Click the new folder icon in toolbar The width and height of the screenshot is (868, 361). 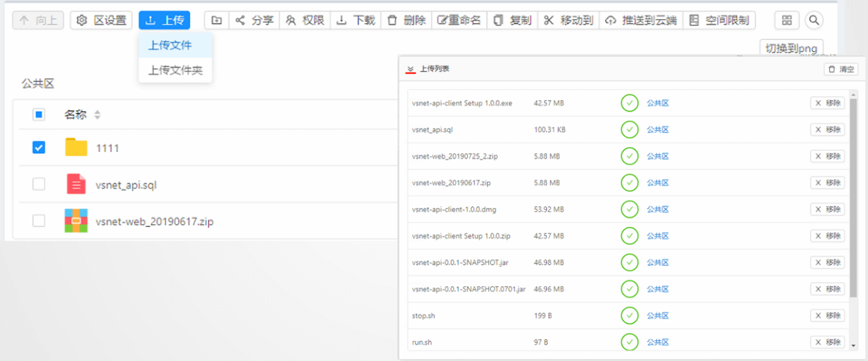click(x=216, y=21)
